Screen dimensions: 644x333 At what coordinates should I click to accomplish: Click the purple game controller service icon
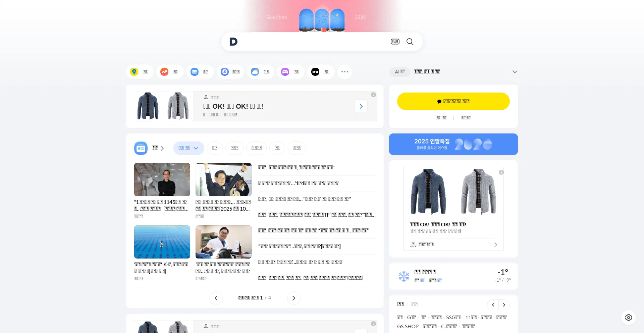click(285, 71)
